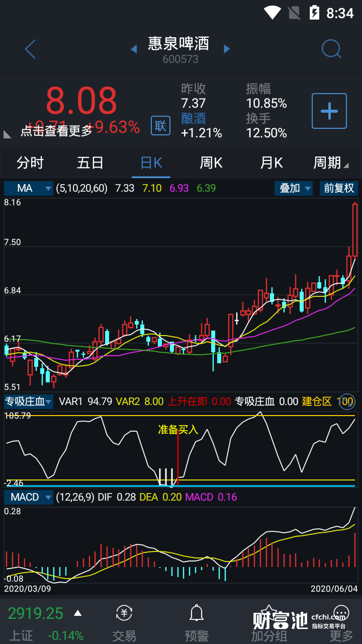Open the 周期 period dropdown
This screenshot has width=362, height=644.
[331, 163]
